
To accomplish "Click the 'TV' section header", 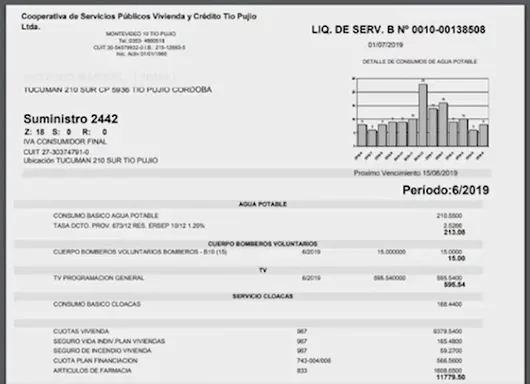I will point(263,270).
